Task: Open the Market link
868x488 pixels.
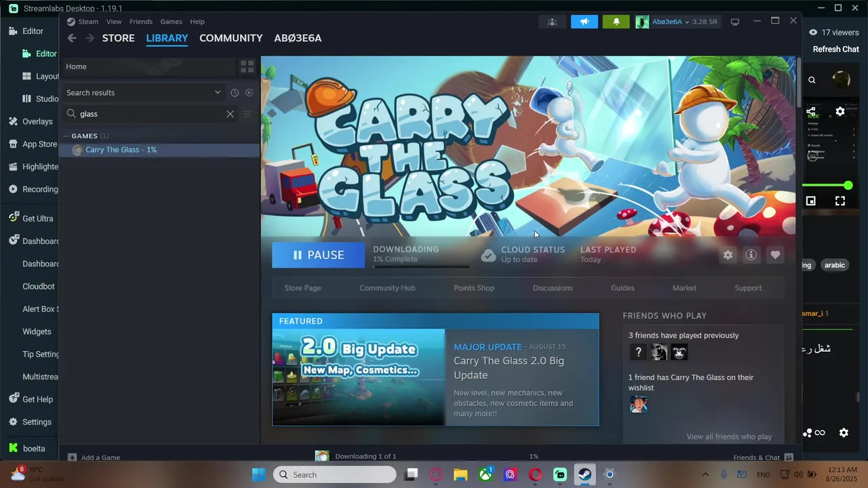Action: click(684, 288)
